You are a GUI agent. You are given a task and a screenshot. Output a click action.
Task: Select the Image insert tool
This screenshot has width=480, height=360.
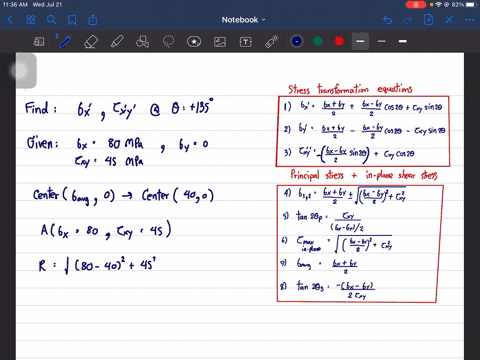pyautogui.click(x=220, y=42)
